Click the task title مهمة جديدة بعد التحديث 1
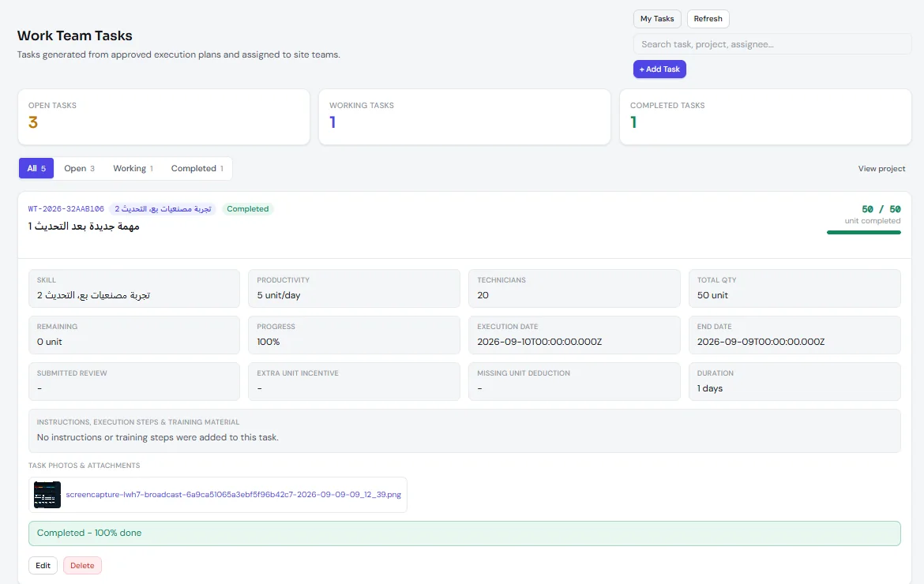 [x=84, y=226]
